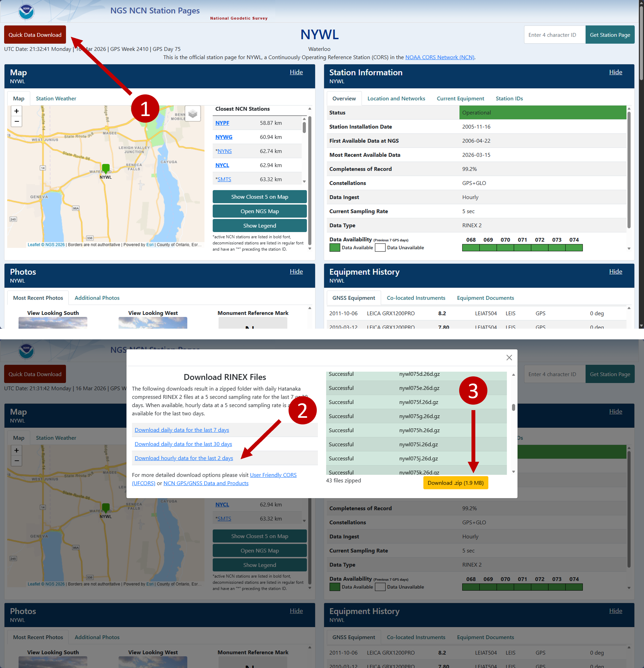Close the Download RINEX Files dialog

(509, 357)
